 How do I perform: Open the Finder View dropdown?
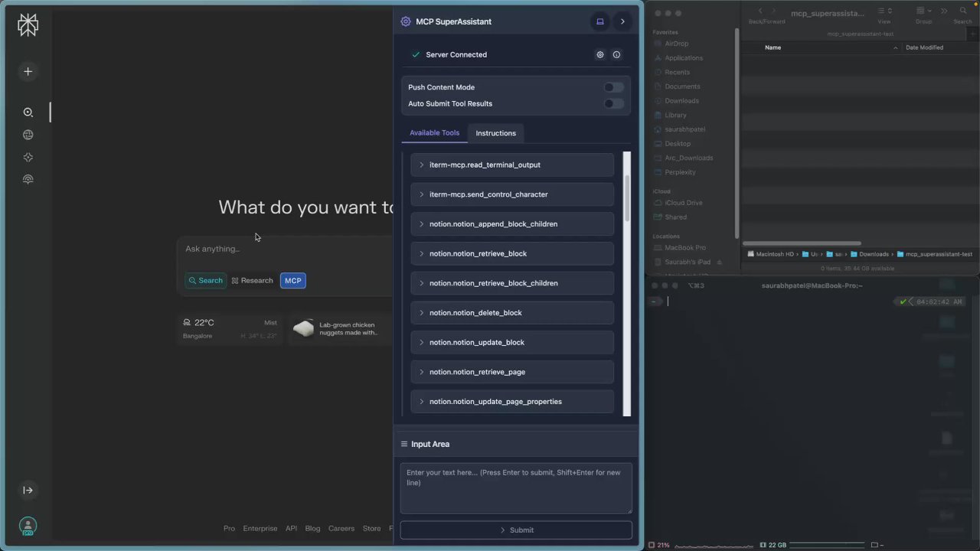coord(884,11)
